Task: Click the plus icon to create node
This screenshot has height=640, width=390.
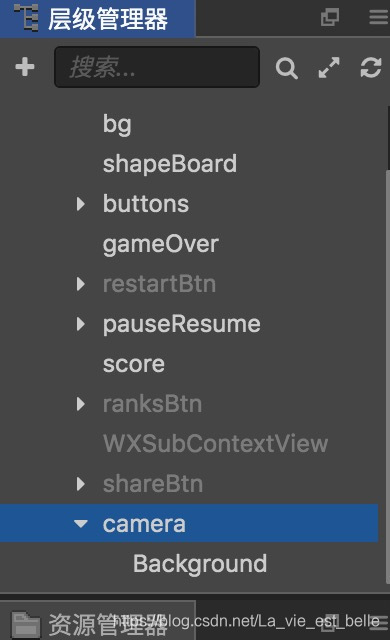Action: point(25,67)
